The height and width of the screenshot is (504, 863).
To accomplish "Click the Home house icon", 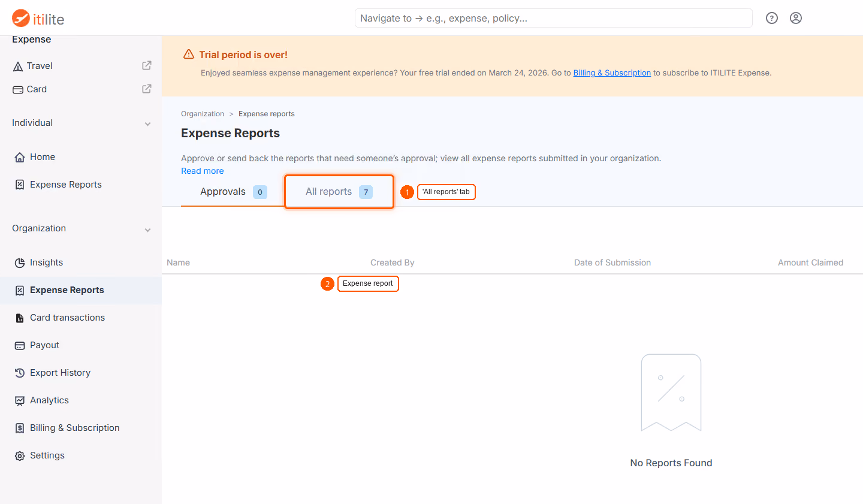I will tap(20, 157).
